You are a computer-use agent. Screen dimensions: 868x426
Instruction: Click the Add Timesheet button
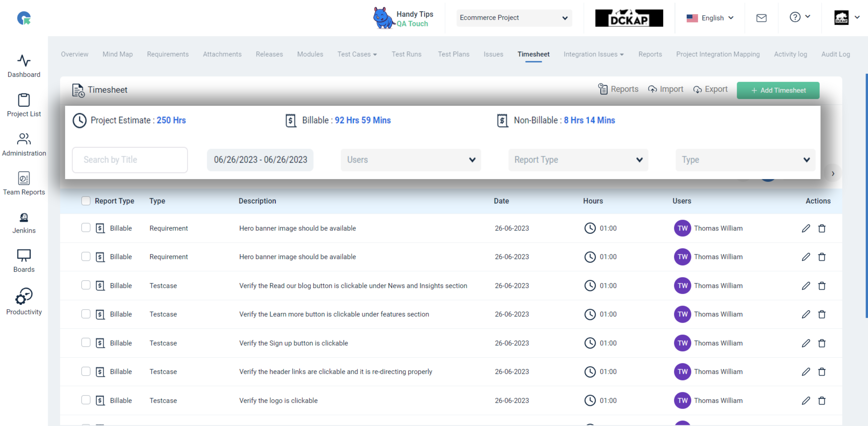778,90
